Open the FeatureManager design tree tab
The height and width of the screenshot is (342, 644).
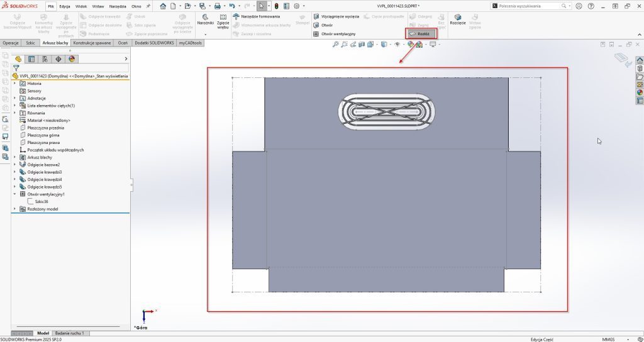(18, 59)
